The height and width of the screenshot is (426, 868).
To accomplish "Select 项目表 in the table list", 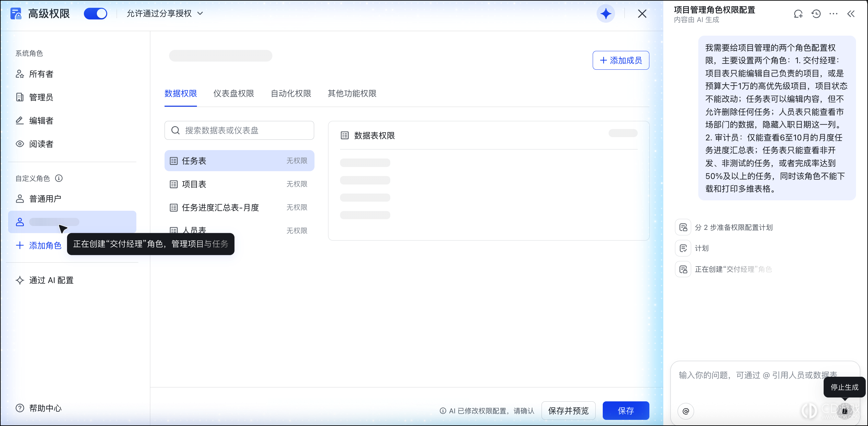I will point(239,184).
